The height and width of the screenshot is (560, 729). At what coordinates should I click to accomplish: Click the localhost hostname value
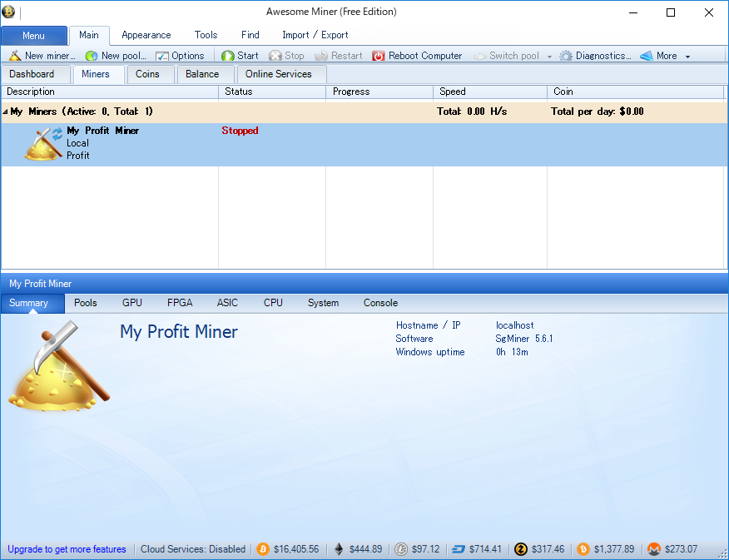(514, 325)
